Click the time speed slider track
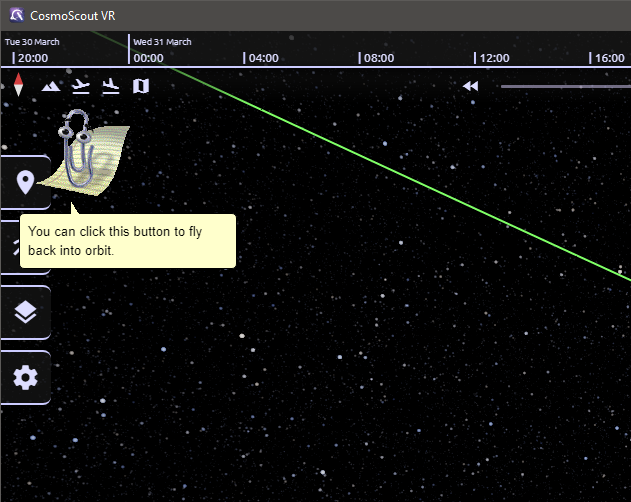The width and height of the screenshot is (631, 502). 565,86
